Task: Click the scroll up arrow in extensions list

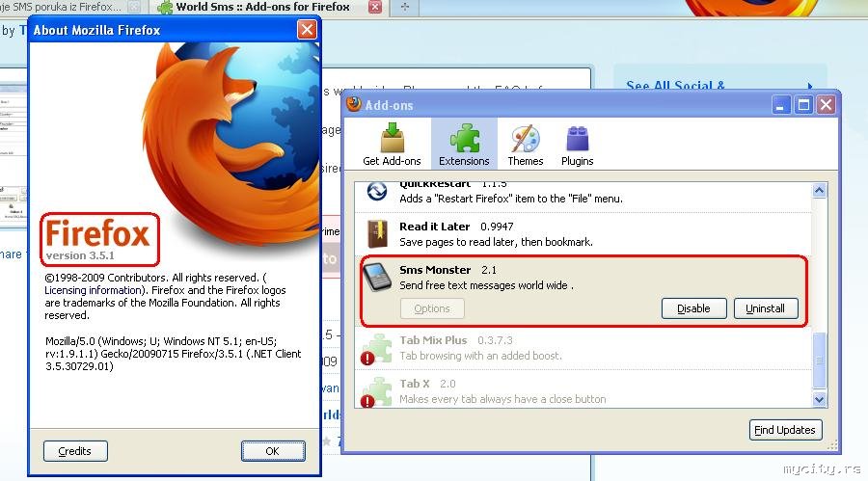Action: (x=819, y=191)
